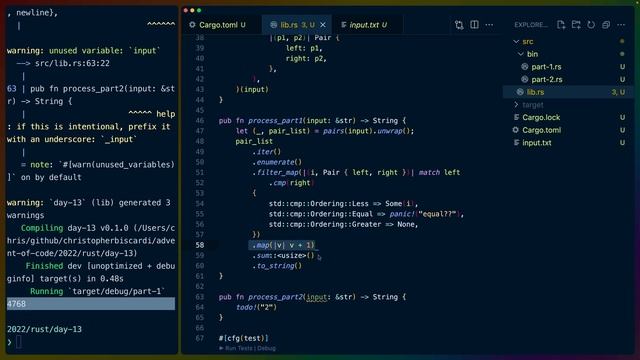Click the panic!("equal??") macro

(425, 214)
